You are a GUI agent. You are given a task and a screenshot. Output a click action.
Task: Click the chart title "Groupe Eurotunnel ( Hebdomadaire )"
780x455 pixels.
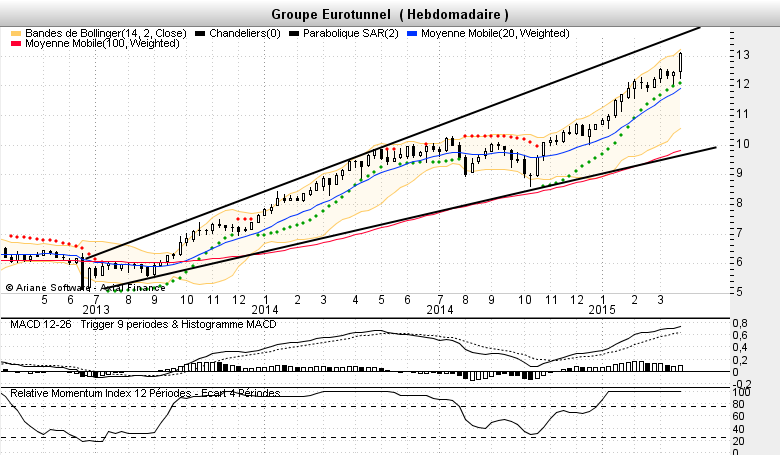(390, 14)
